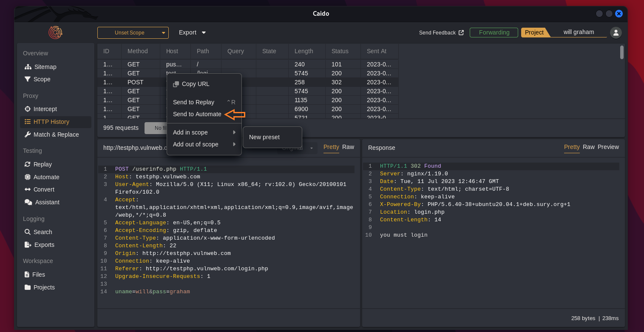Click the Referer header line in request
The width and height of the screenshot is (644, 332).
point(191,269)
